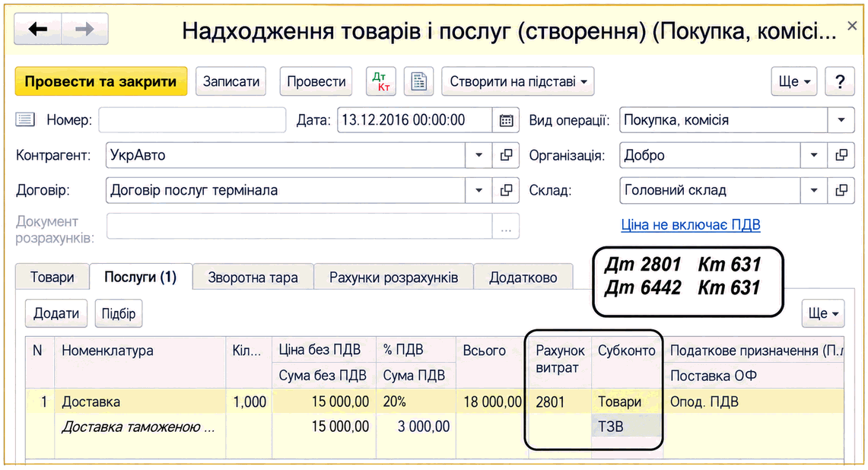The height and width of the screenshot is (470, 868).
Task: Open the Рахунки розрахунків tab
Action: click(x=393, y=277)
